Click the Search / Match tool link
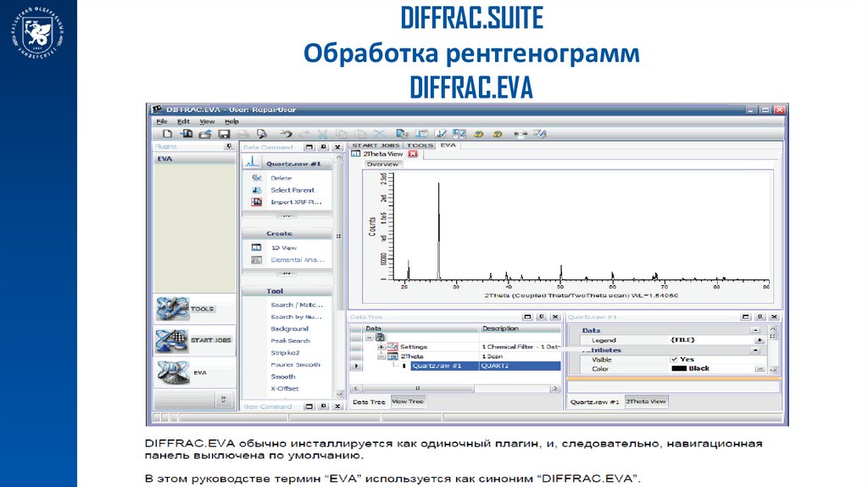This screenshot has width=868, height=487. coord(297,305)
